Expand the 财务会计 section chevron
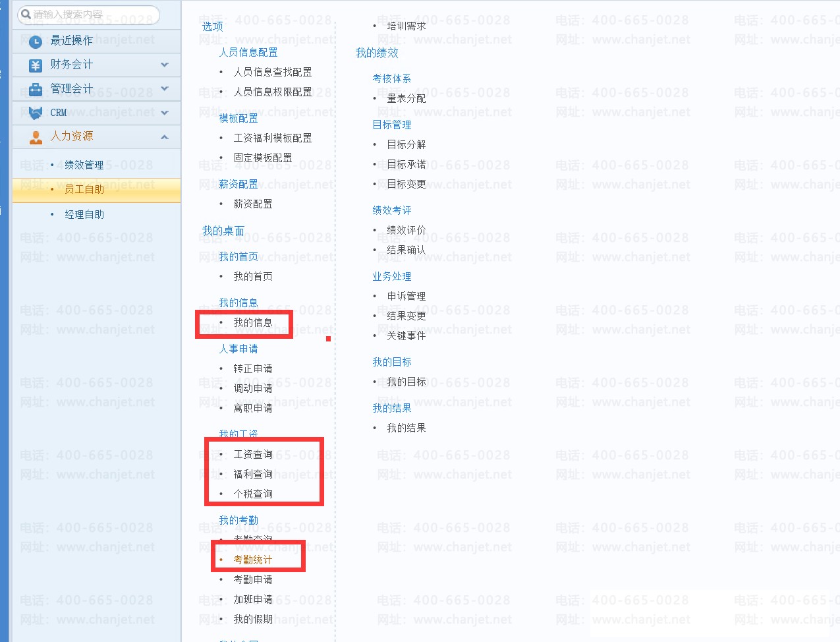 click(165, 65)
